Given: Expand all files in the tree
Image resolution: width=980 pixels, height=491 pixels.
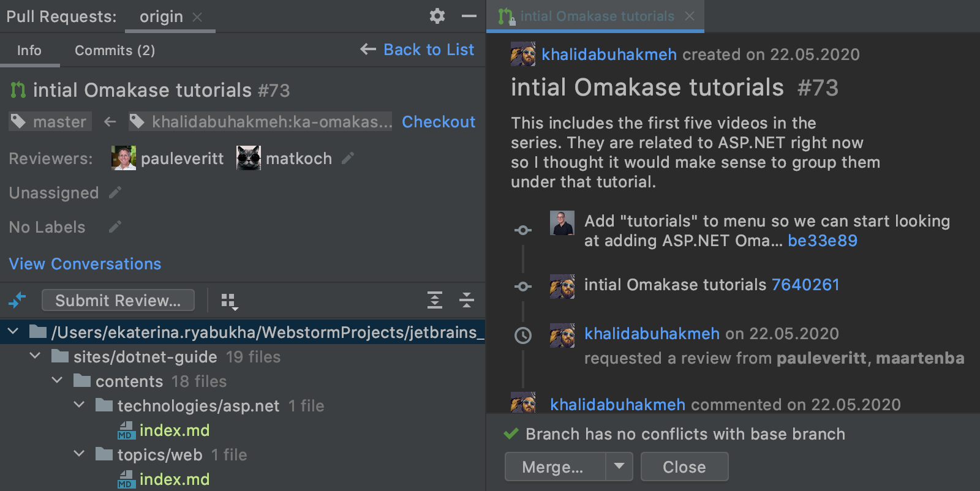Looking at the screenshot, I should point(434,300).
